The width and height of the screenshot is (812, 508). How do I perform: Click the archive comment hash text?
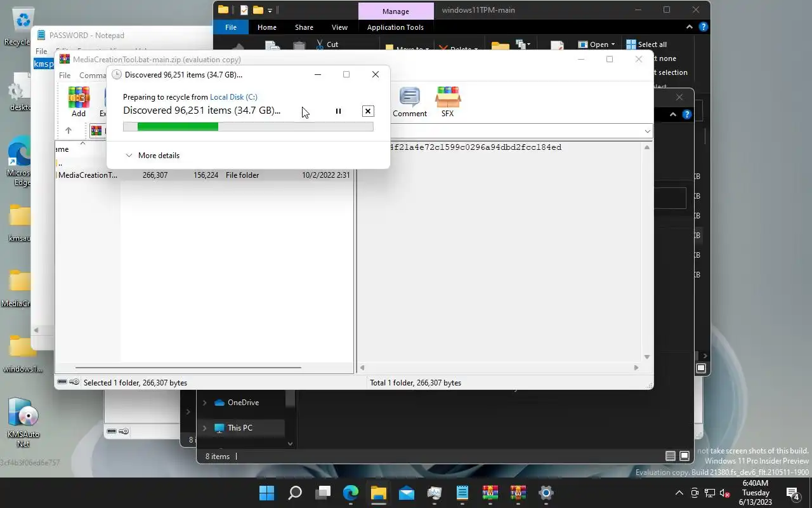tap(476, 147)
